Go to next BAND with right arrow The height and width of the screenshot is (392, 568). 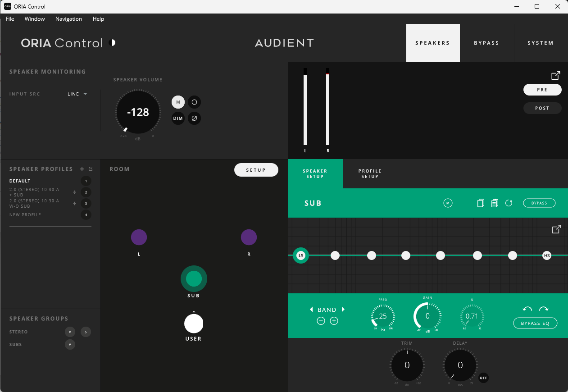343,310
